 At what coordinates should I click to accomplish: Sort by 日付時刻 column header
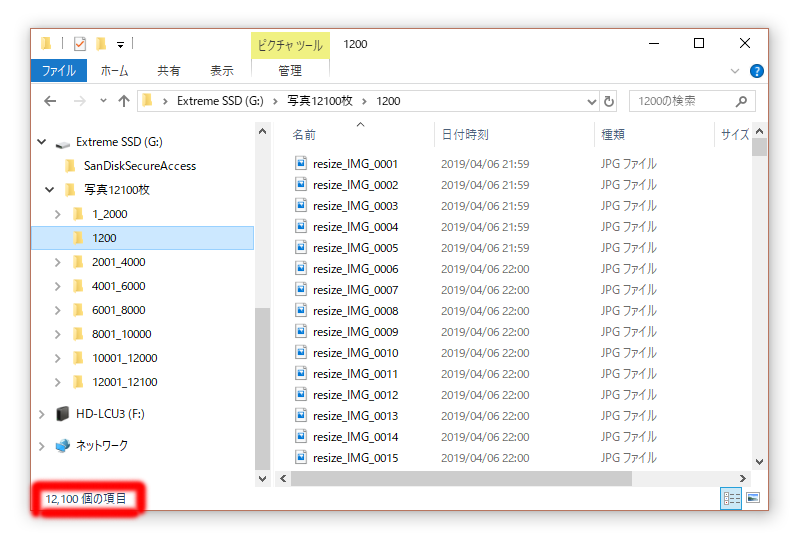click(465, 135)
